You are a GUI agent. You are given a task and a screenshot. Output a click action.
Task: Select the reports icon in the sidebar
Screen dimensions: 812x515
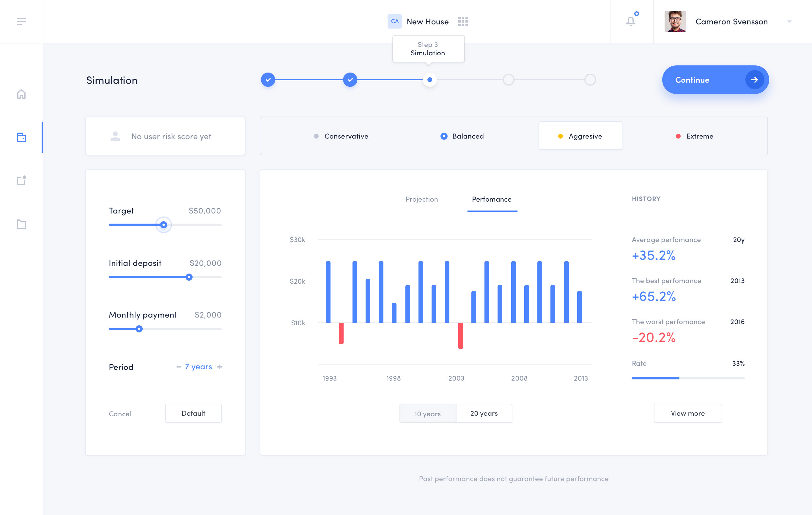coord(21,180)
